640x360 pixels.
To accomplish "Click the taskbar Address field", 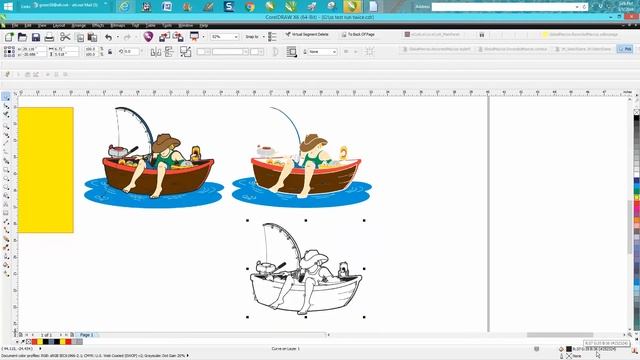I will coord(510,7).
